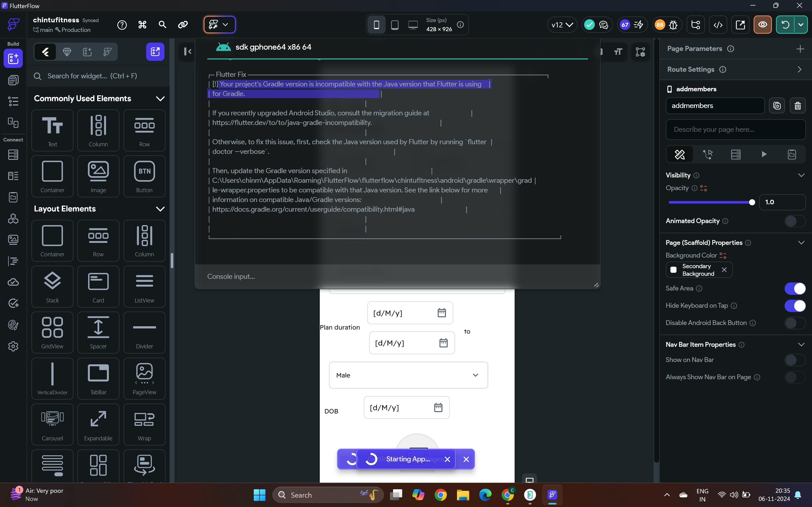Open the v12 version dropdown
The width and height of the screenshot is (812, 507).
click(x=562, y=25)
